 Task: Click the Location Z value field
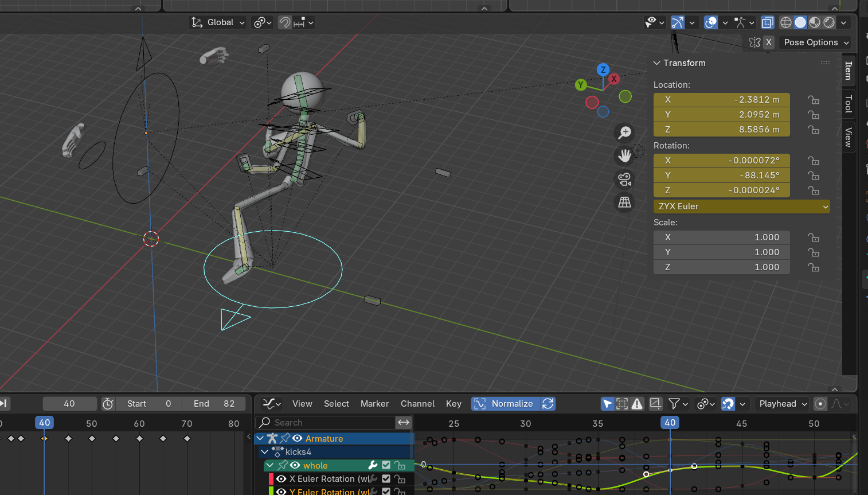tap(722, 130)
